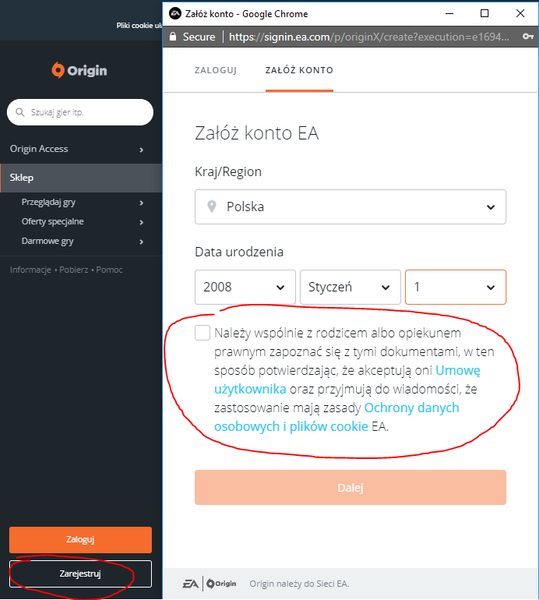Open the Kraj/Region Polska dropdown
This screenshot has height=600, width=539.
pos(350,207)
